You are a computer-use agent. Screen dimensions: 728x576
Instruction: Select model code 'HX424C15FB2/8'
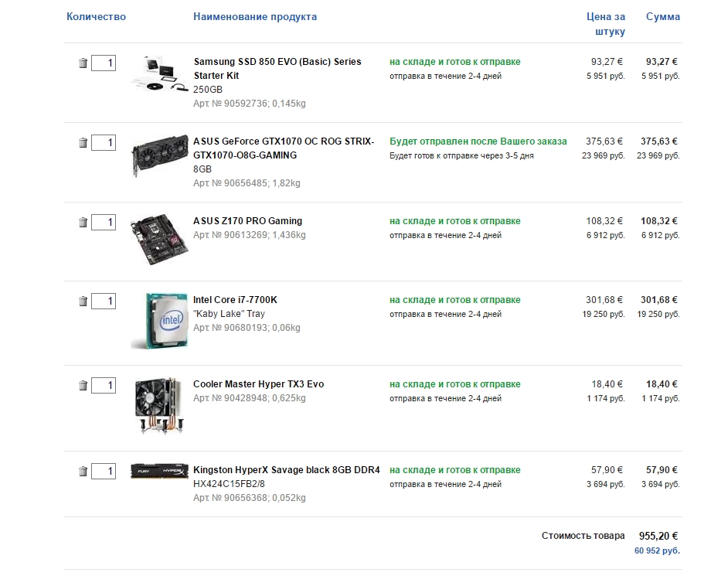point(229,484)
